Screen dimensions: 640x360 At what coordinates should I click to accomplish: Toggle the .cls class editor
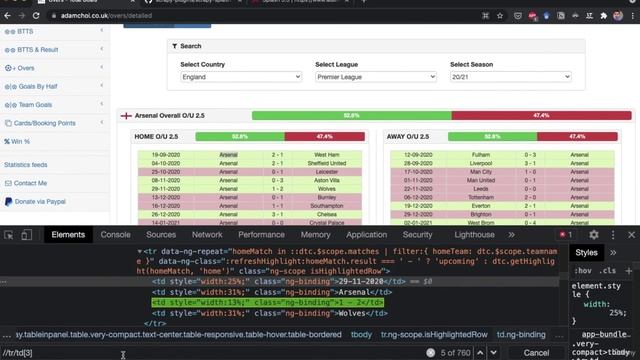point(607,271)
